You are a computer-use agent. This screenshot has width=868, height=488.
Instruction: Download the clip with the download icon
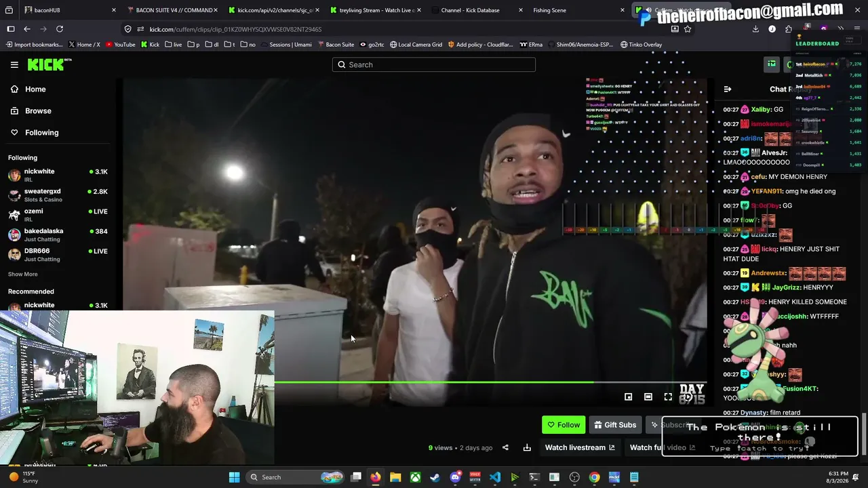[527, 447]
